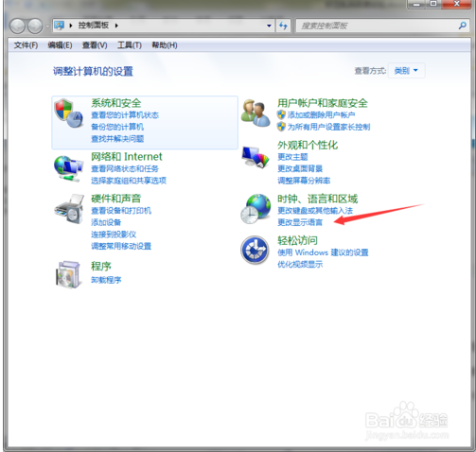This screenshot has height=452, width=476.
Task: Open the 时钟、语言和区域 heading link
Action: pyautogui.click(x=317, y=199)
